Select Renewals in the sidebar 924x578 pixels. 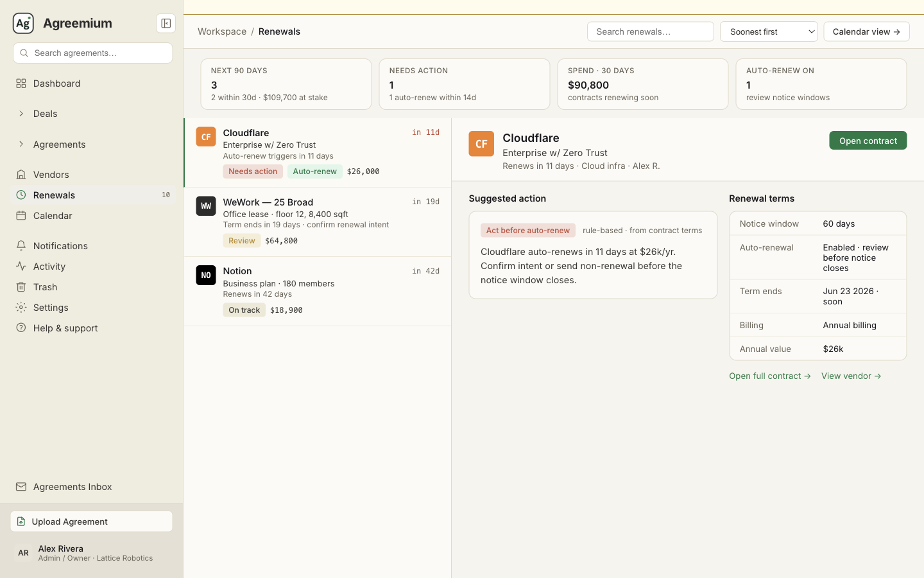click(x=92, y=195)
